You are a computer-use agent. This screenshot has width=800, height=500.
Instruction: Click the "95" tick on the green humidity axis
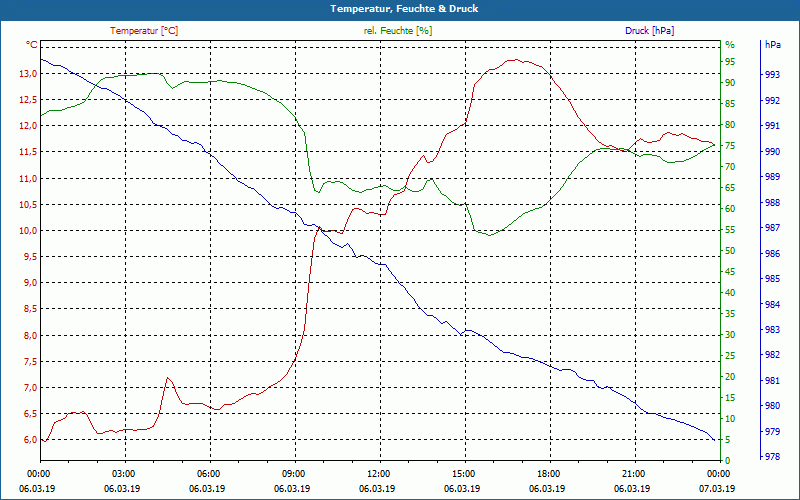click(730, 62)
